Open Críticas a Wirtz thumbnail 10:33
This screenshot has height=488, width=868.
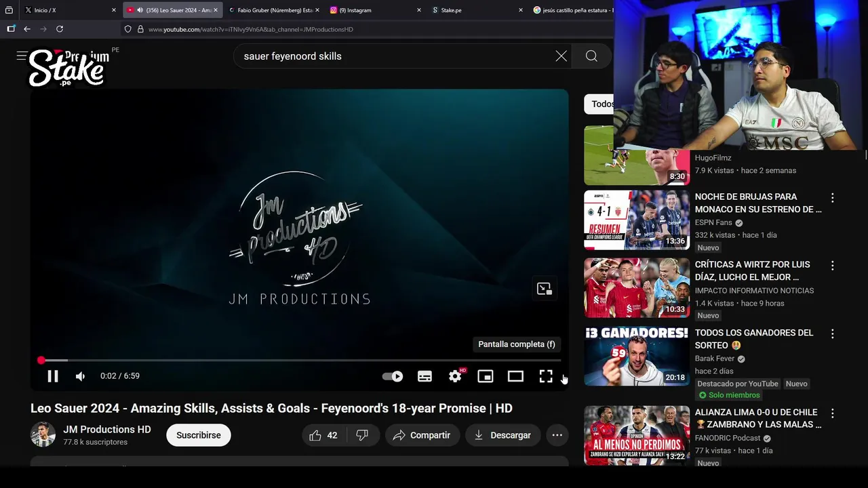click(x=637, y=288)
